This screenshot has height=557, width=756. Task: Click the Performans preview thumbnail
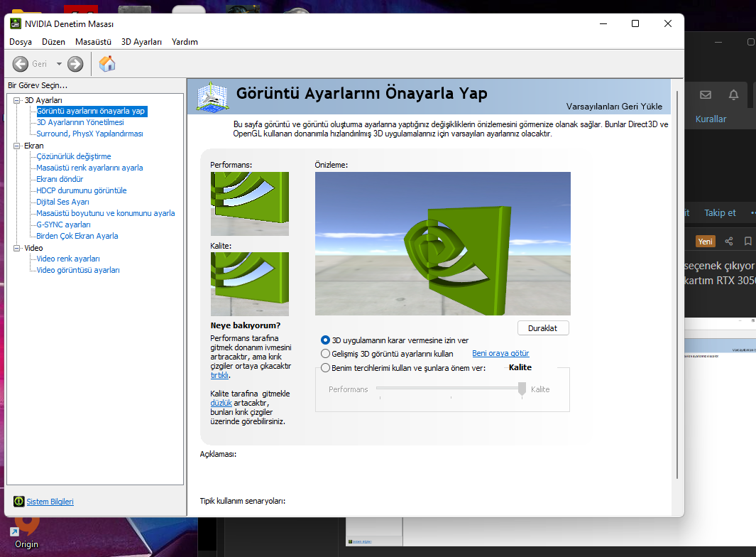[x=250, y=204]
